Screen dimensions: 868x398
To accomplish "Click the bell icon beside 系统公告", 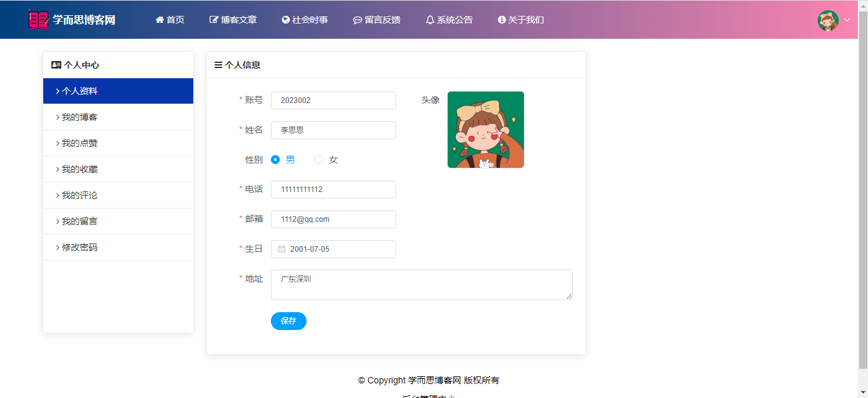I will [430, 20].
